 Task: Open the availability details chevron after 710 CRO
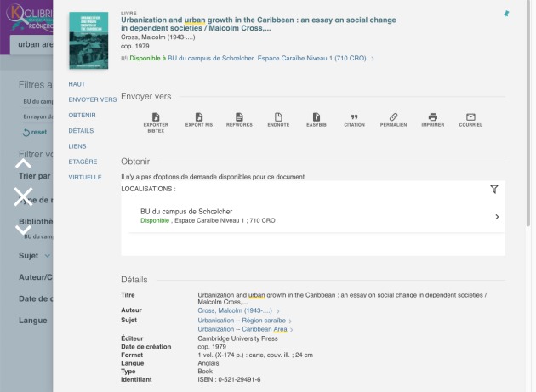[373, 59]
